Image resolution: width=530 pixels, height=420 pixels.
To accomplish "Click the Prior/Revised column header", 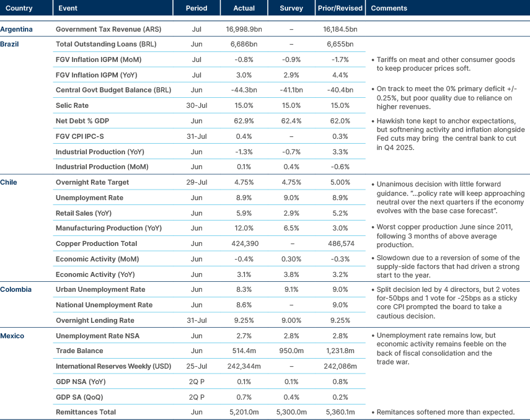I will [340, 8].
